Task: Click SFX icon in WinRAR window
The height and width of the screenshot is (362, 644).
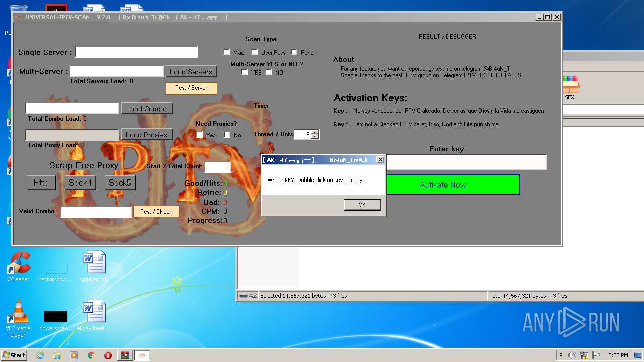Action: tap(570, 88)
